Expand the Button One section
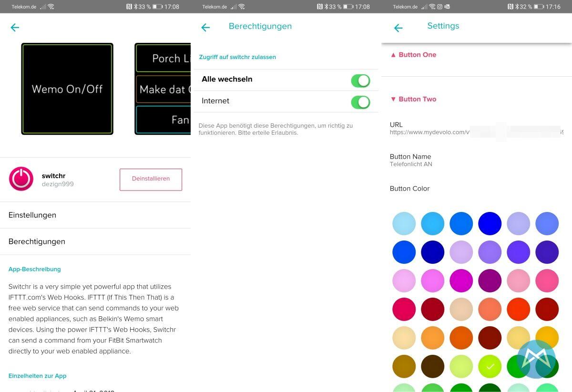 414,55
